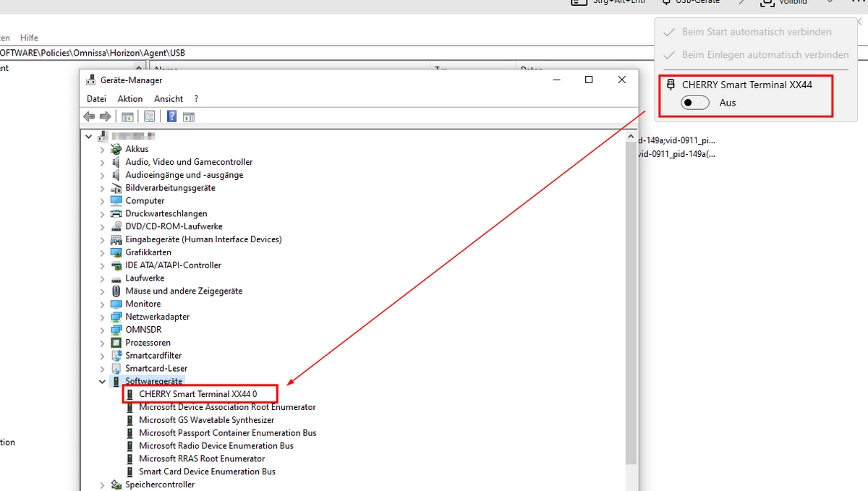868x491 pixels.
Task: Click the Monitore category icon
Action: (116, 304)
